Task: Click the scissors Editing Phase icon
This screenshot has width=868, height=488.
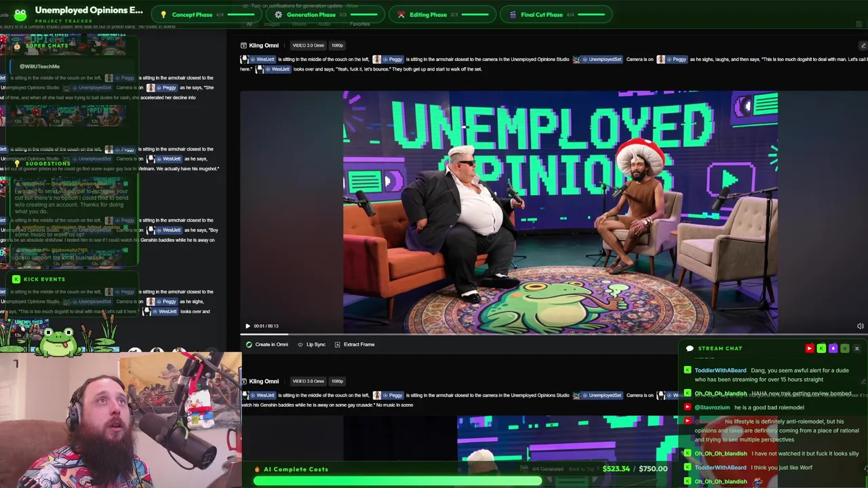Action: point(401,14)
